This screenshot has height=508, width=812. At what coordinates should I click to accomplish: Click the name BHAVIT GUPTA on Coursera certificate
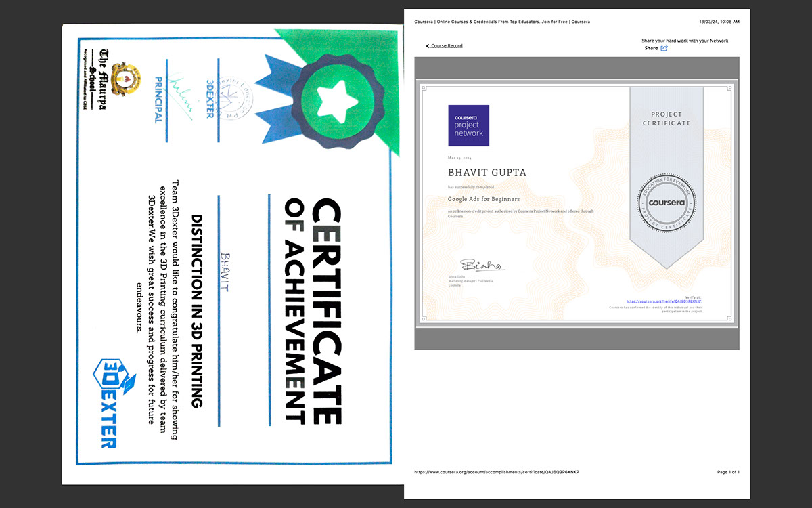click(x=487, y=173)
